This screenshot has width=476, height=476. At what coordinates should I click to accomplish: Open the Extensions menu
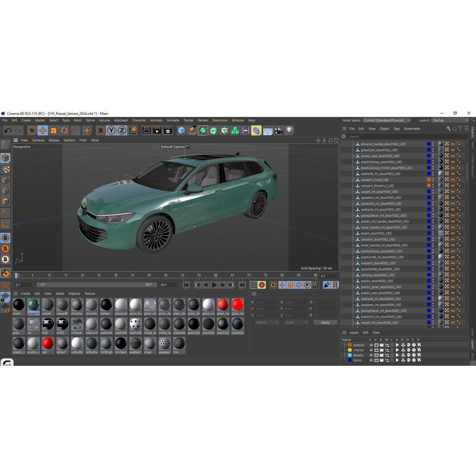click(220, 120)
